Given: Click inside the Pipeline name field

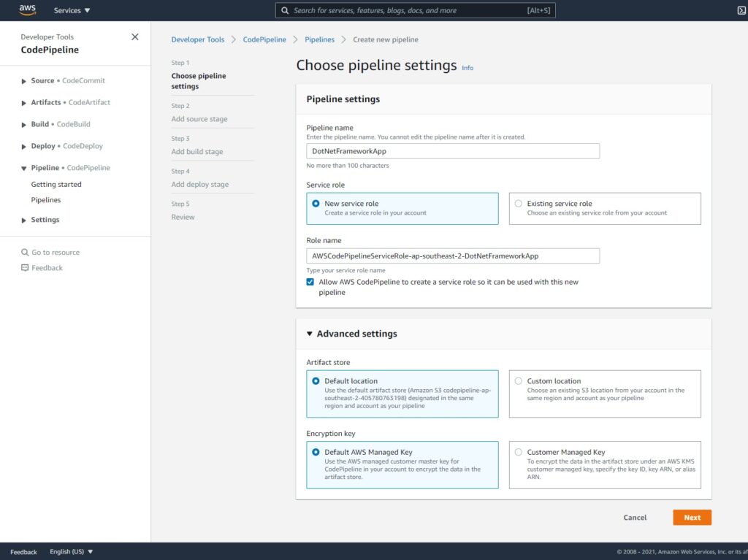Looking at the screenshot, I should pyautogui.click(x=453, y=150).
